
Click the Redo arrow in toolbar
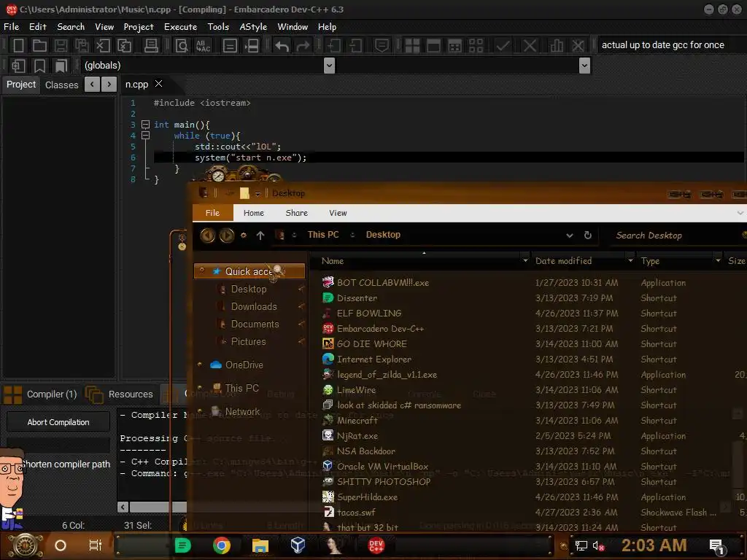coord(303,46)
